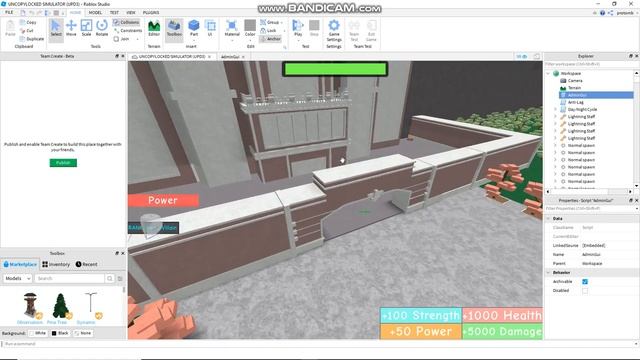Viewport: 640px width, 360px height.
Task: Toggle the Archivable checkbox
Action: click(x=585, y=282)
